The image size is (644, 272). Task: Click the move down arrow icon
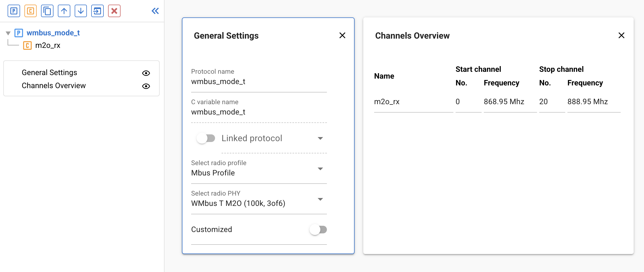(x=81, y=11)
